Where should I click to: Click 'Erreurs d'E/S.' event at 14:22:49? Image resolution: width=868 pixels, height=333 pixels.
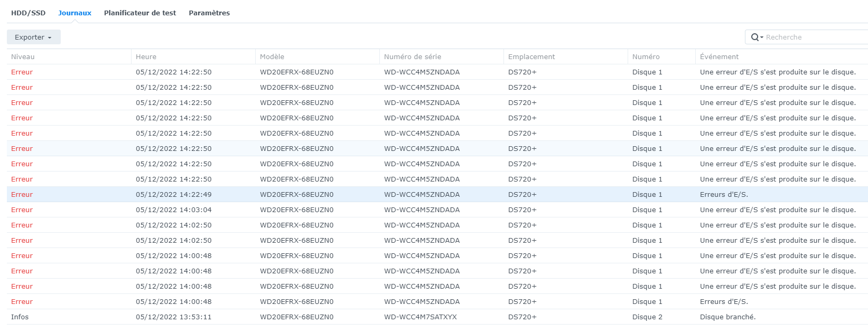point(724,194)
